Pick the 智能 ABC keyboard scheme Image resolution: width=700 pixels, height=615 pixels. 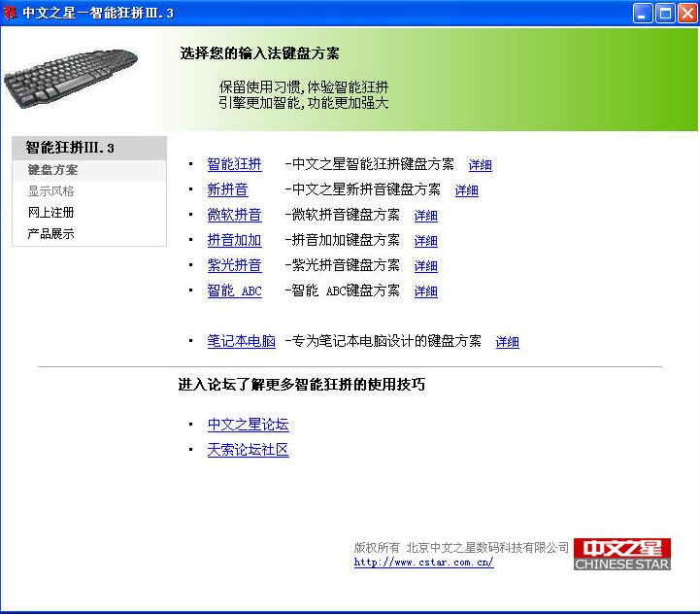click(234, 290)
